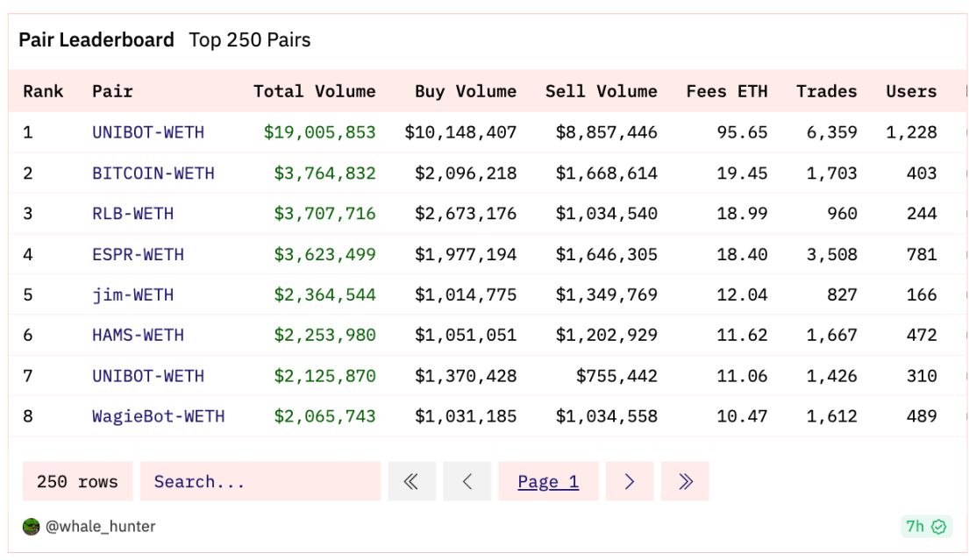969x560 pixels.
Task: Open the RLB-WETH pair link
Action: click(x=132, y=213)
